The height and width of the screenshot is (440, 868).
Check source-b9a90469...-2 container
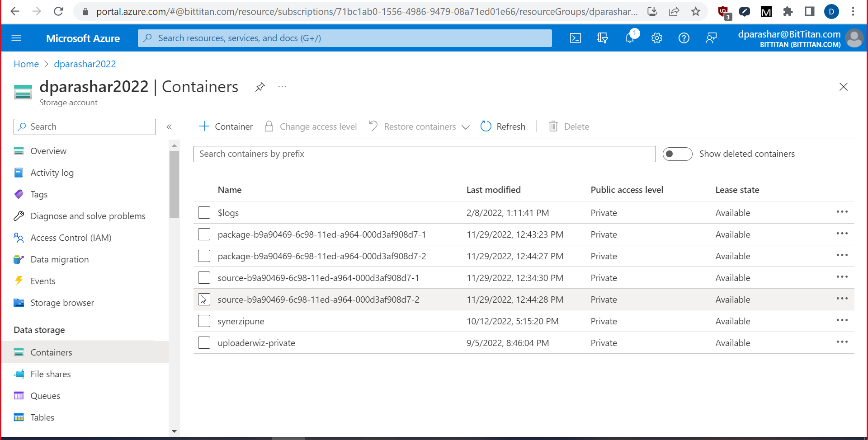(204, 300)
